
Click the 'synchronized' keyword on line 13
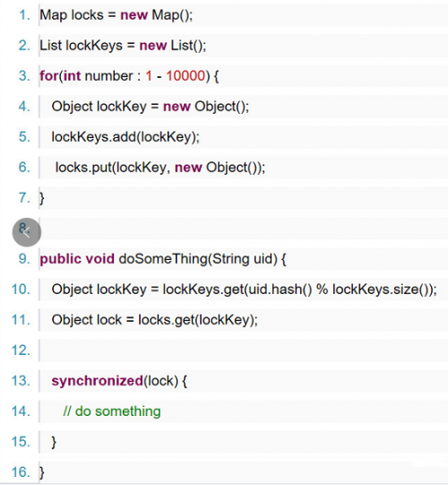coord(97,381)
